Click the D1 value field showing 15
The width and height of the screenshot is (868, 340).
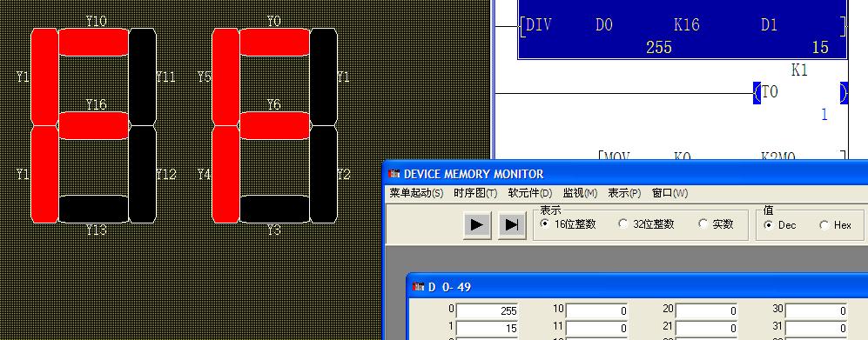point(488,329)
